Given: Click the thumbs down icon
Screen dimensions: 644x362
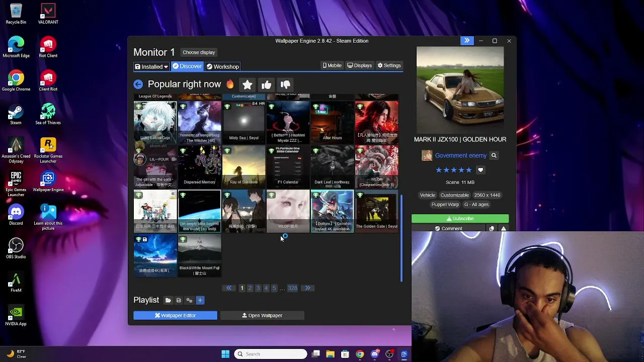Looking at the screenshot, I should [x=285, y=84].
